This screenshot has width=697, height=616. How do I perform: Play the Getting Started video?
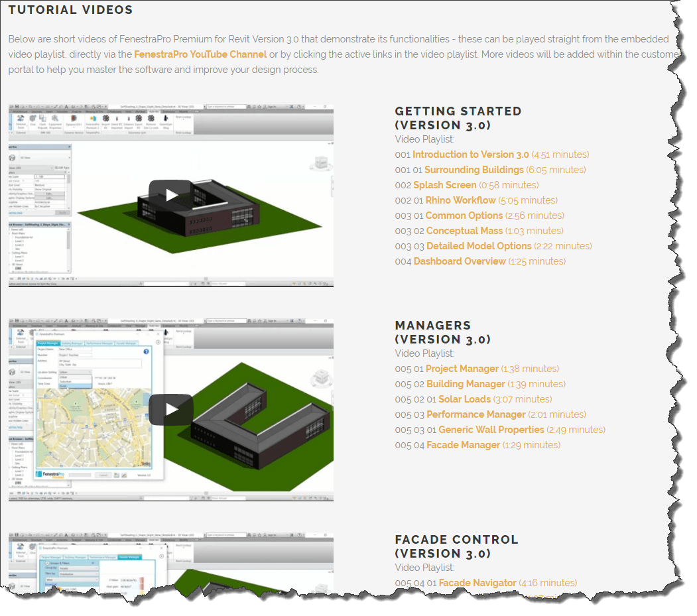(170, 195)
